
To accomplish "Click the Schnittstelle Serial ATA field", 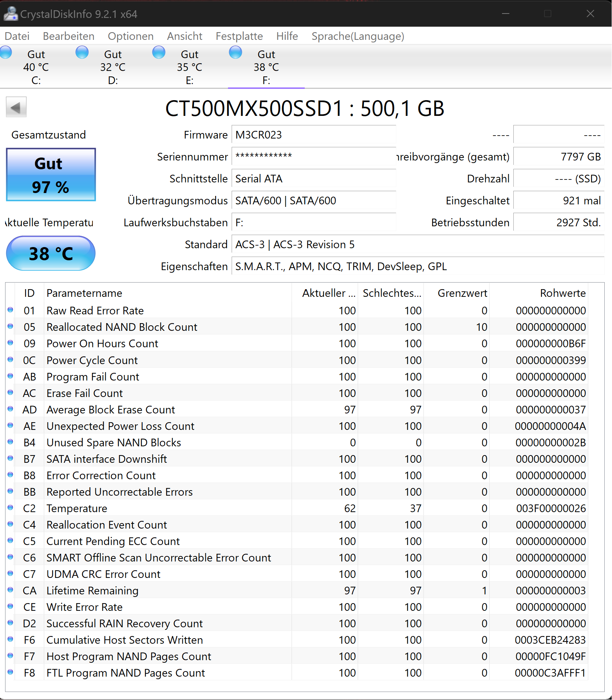I will coord(314,178).
